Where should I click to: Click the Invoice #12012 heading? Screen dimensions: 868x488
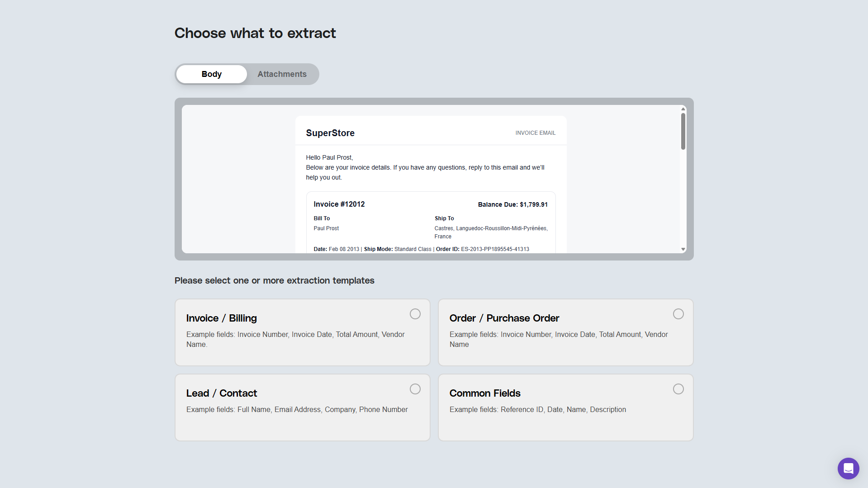pos(339,204)
